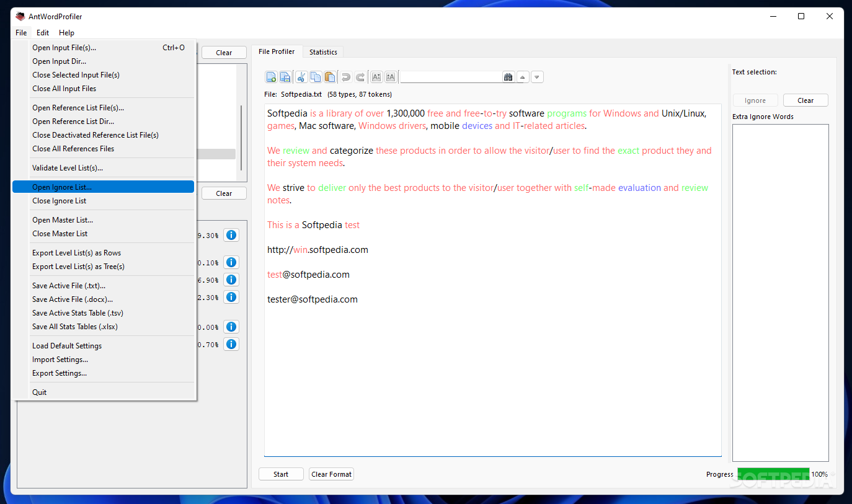Click the new file icon in toolbar

tap(271, 77)
